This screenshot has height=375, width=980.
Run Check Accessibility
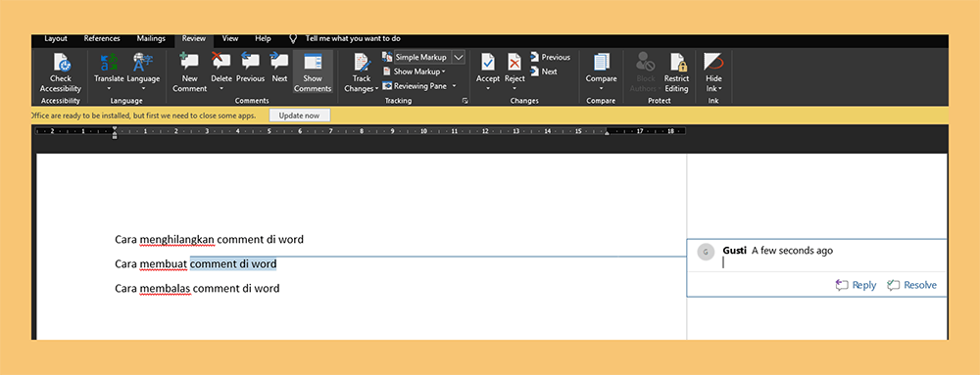click(x=61, y=73)
